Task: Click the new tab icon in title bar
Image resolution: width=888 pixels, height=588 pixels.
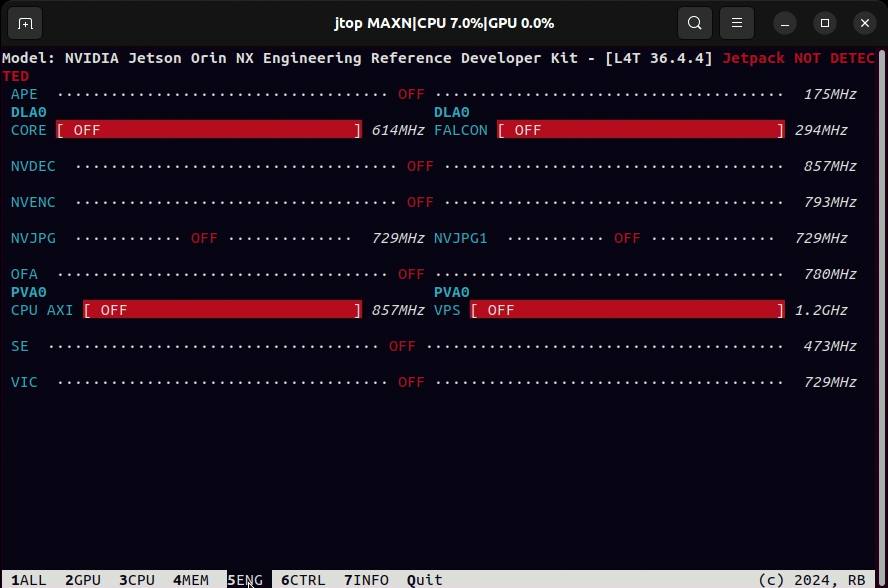Action: (x=25, y=23)
